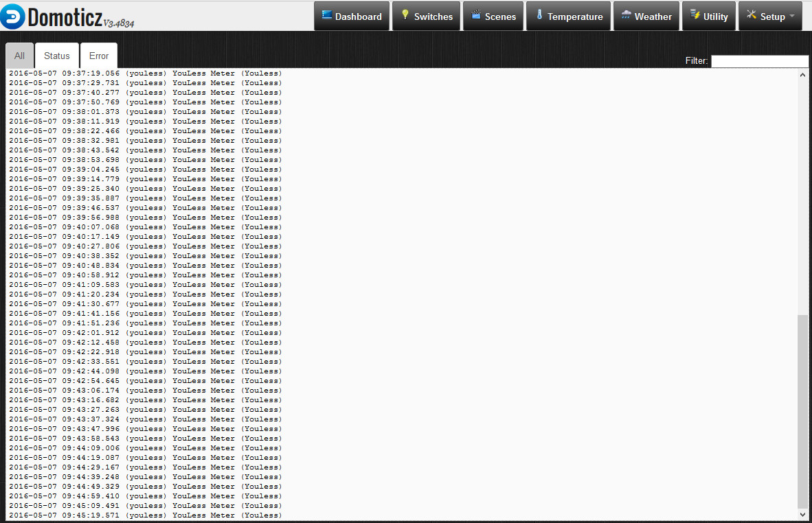Select log entry at 09:39:35.887
This screenshot has width=812, height=523.
pos(146,198)
